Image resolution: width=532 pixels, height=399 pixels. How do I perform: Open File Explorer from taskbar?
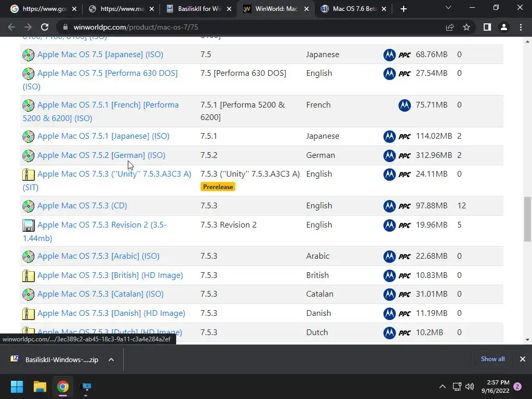pos(39,387)
